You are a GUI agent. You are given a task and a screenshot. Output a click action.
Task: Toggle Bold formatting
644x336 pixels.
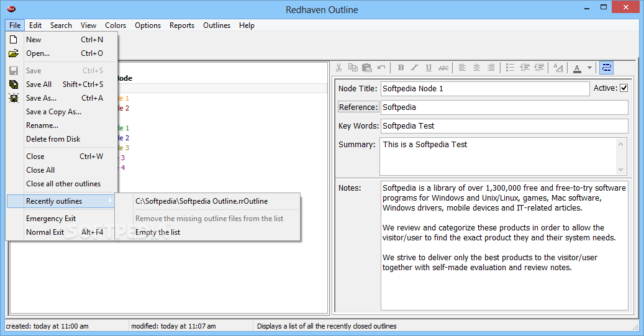[x=401, y=68]
